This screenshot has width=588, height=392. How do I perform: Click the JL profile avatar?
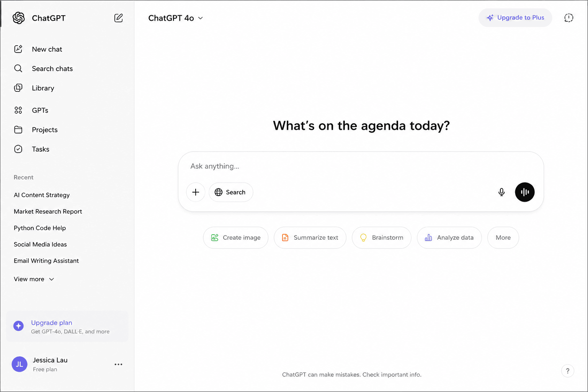[20, 364]
